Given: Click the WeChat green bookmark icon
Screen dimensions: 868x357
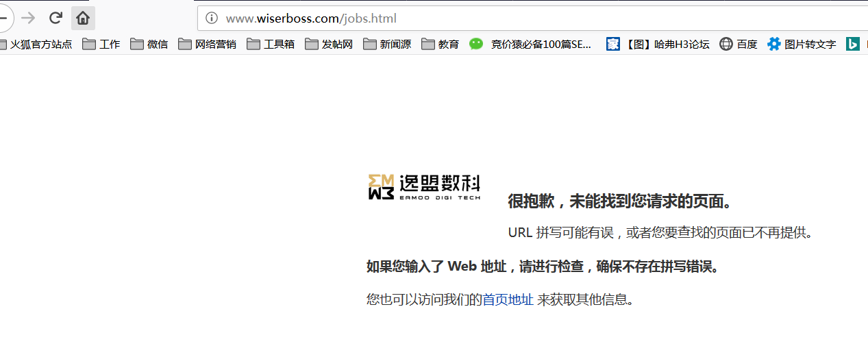Looking at the screenshot, I should [476, 44].
